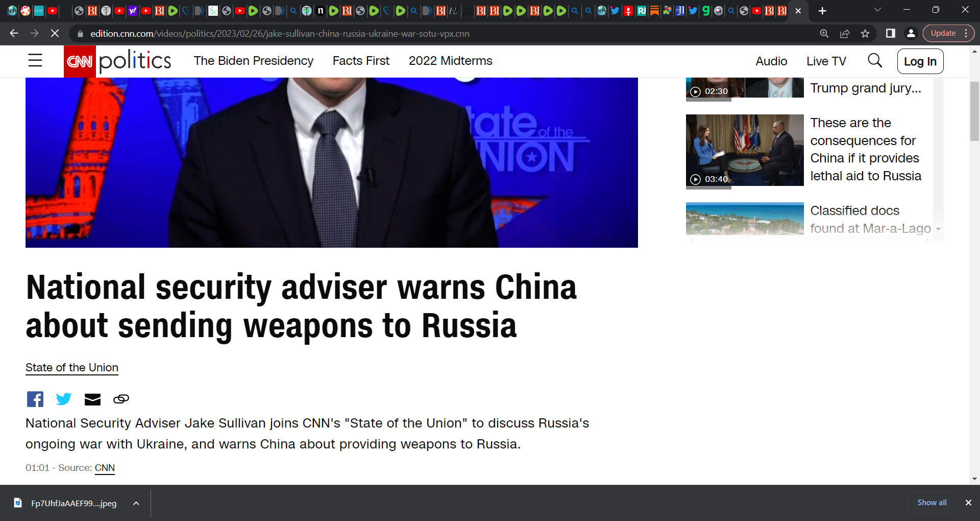Click the CNN logo

click(x=80, y=61)
